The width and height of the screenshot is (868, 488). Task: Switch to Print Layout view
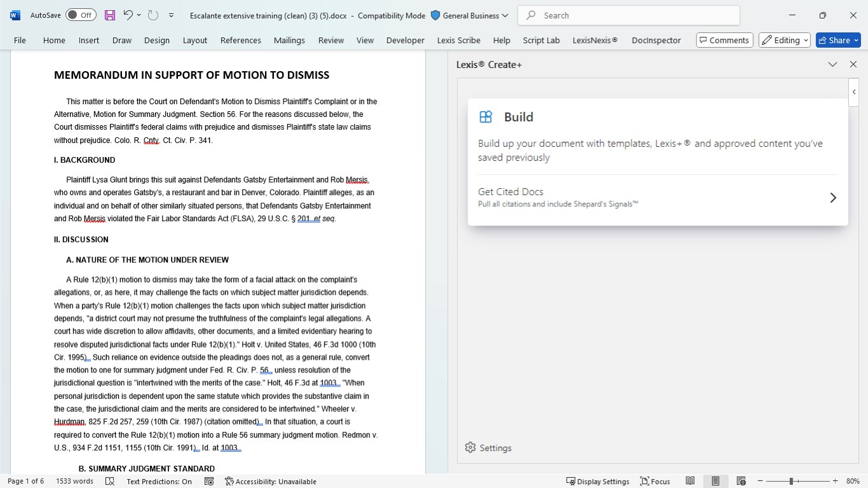coord(715,482)
